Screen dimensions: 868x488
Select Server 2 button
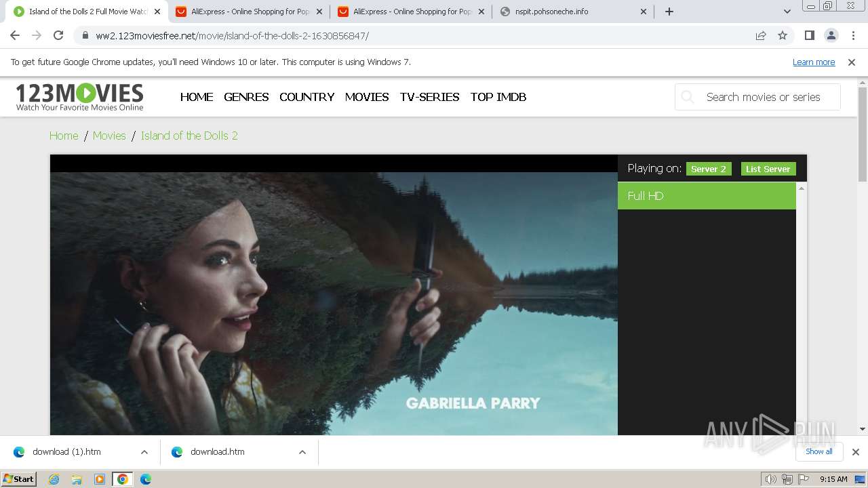click(x=709, y=169)
